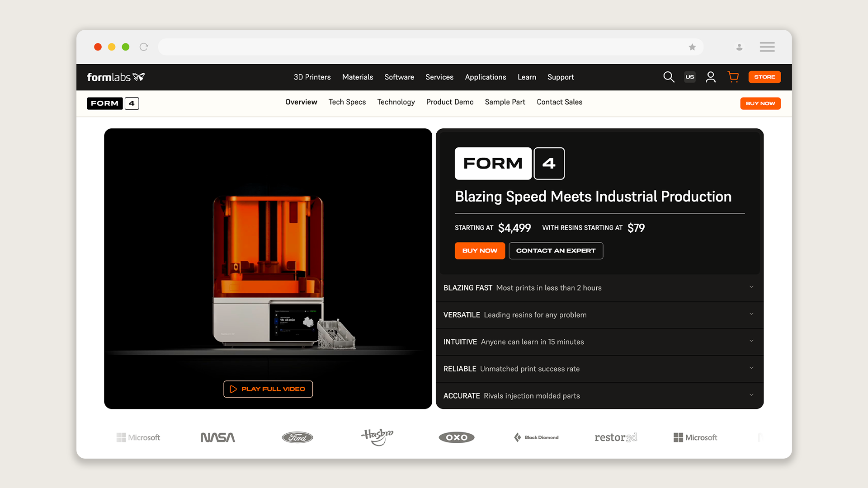This screenshot has width=868, height=488.
Task: Click the bookmark star in address bar
Action: click(692, 47)
